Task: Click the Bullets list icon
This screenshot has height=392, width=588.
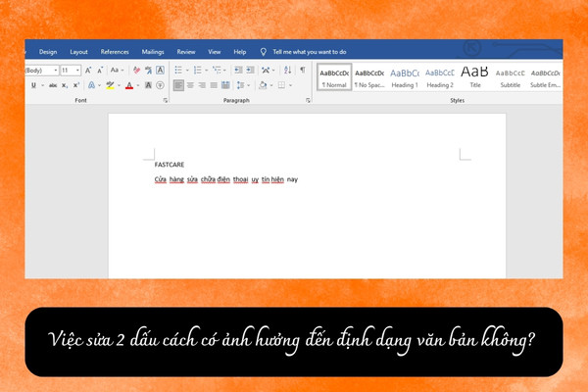Action: 178,71
